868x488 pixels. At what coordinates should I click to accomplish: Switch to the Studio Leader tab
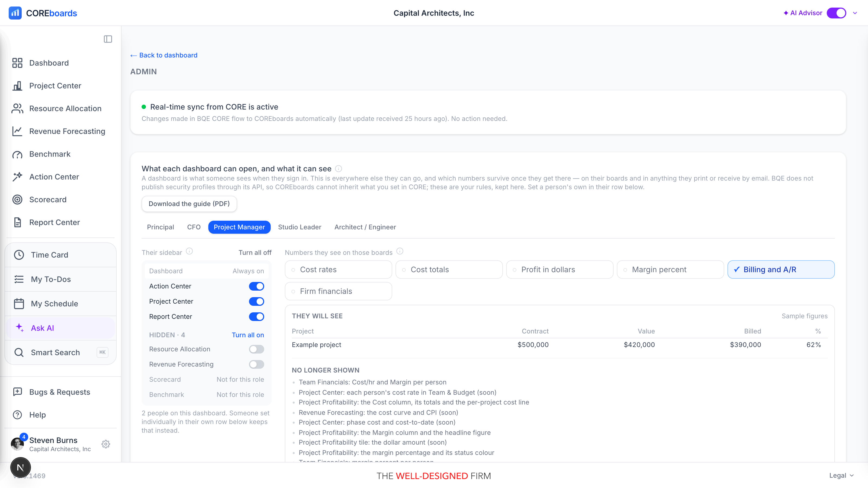299,227
